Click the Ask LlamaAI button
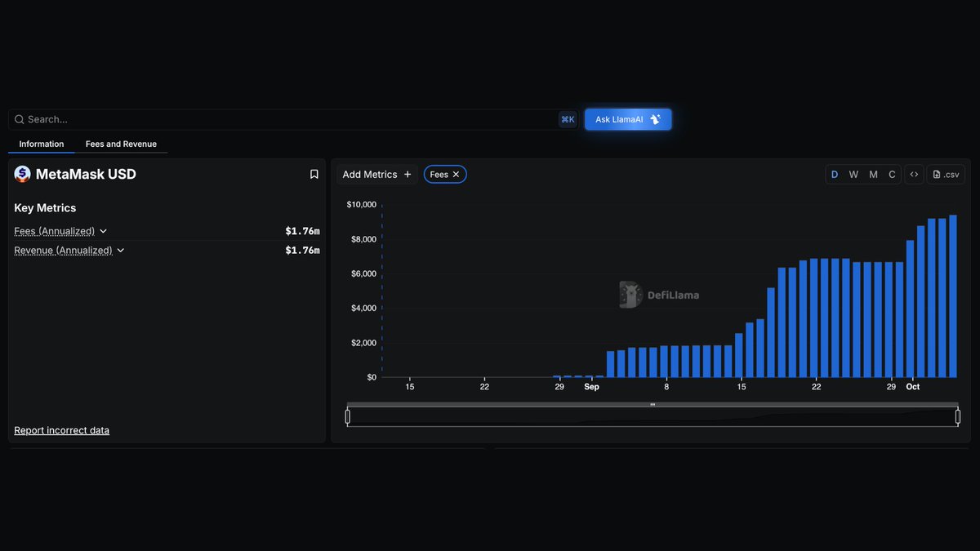980x551 pixels. point(628,119)
